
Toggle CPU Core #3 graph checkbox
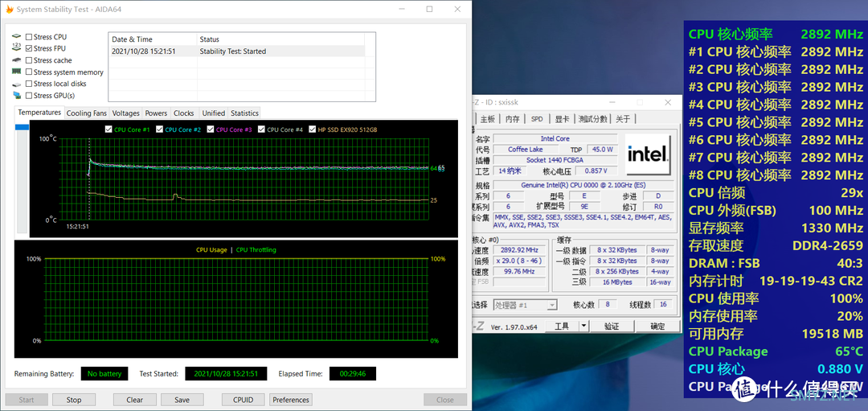coord(211,129)
